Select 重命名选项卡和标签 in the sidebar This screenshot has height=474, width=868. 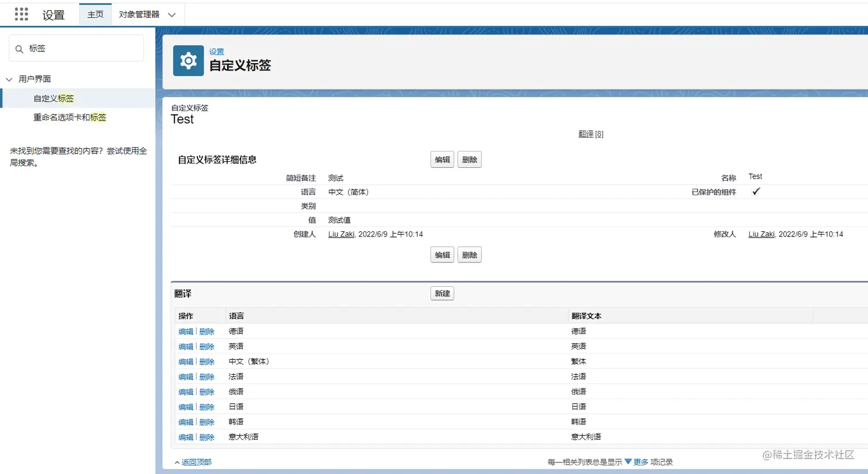[x=69, y=117]
